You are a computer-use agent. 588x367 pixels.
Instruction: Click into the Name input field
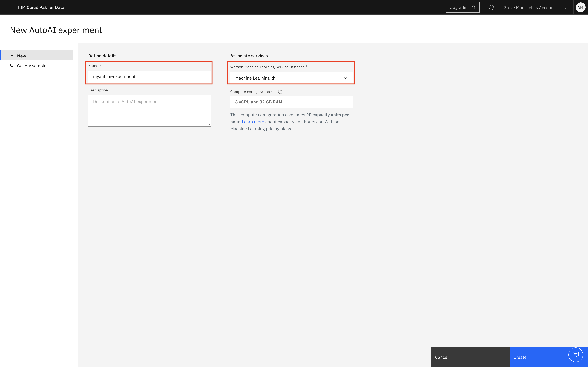pos(149,76)
